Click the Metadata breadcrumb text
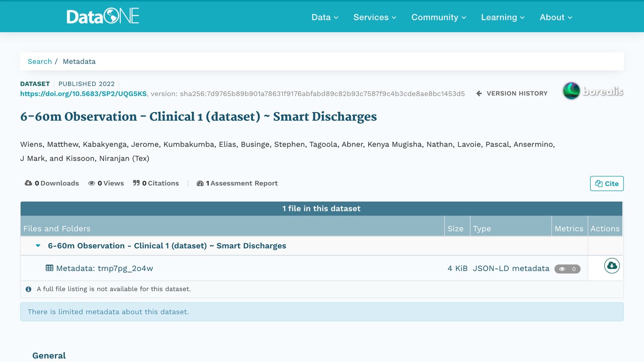The width and height of the screenshot is (644, 362). coord(79,61)
